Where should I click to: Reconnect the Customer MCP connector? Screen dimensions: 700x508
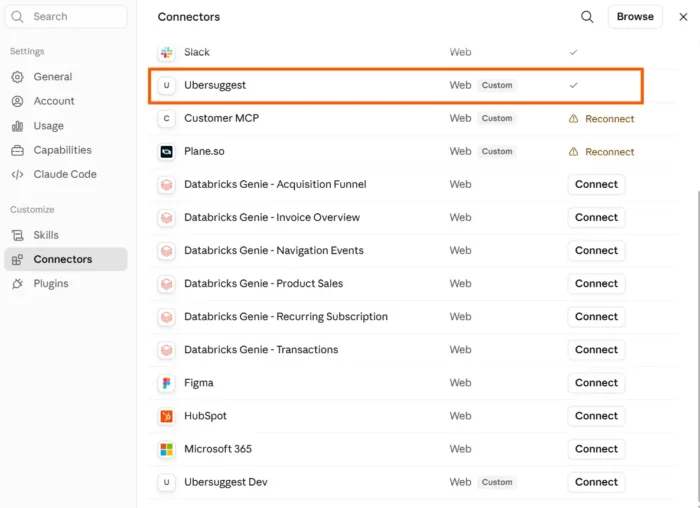609,119
